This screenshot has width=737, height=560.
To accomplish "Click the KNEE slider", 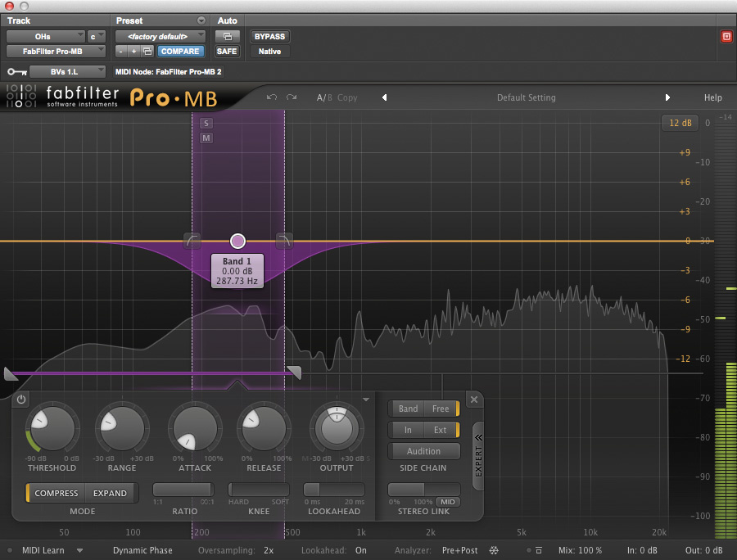I will (x=259, y=490).
